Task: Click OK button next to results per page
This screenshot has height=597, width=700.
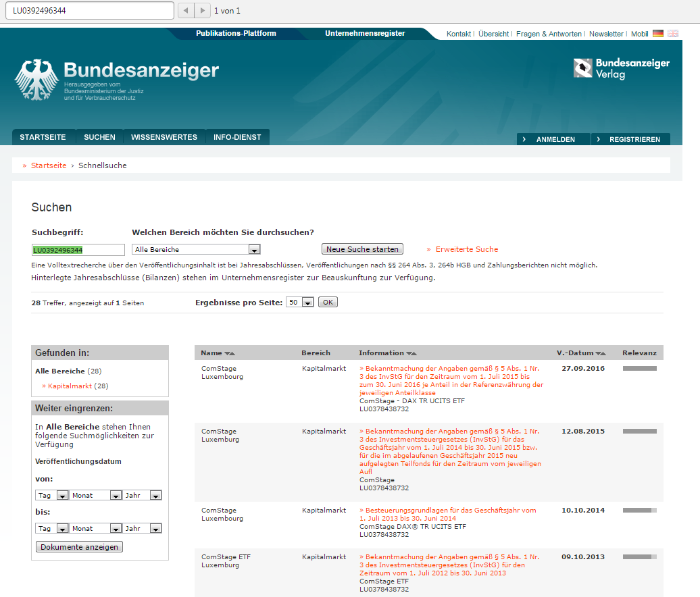Action: [328, 303]
